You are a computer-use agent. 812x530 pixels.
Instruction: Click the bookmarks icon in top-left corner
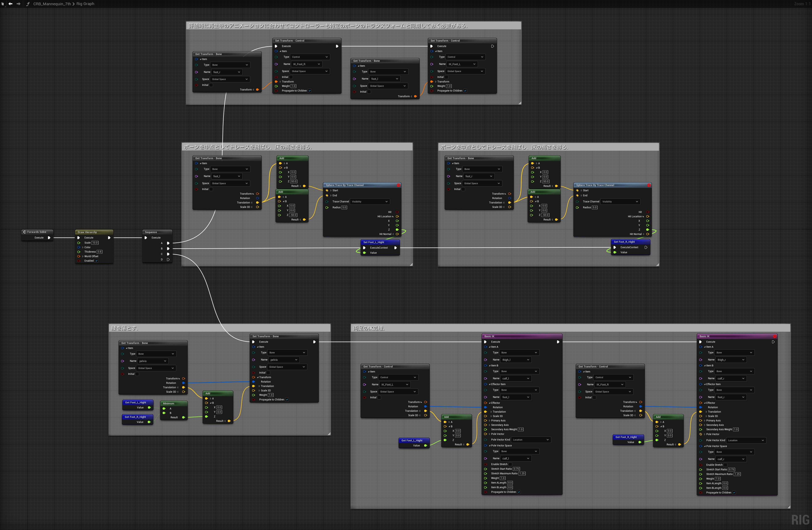[x=3, y=4]
